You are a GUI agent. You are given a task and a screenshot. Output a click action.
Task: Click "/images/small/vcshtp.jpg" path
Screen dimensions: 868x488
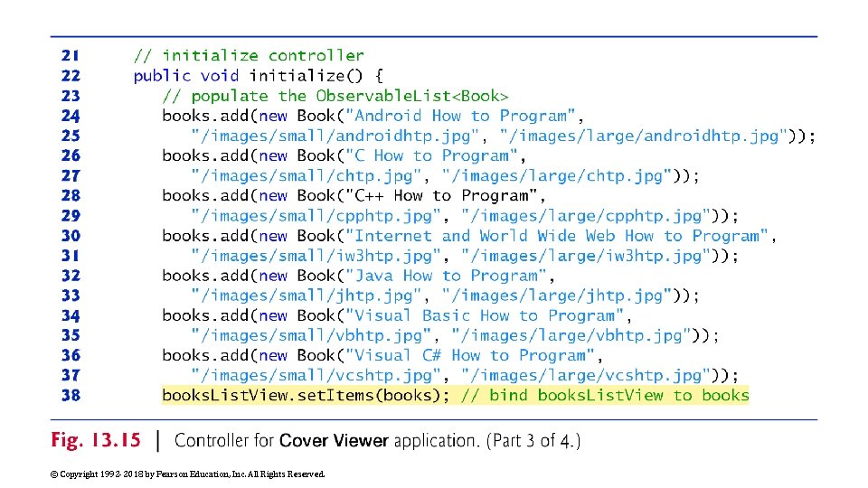[316, 375]
